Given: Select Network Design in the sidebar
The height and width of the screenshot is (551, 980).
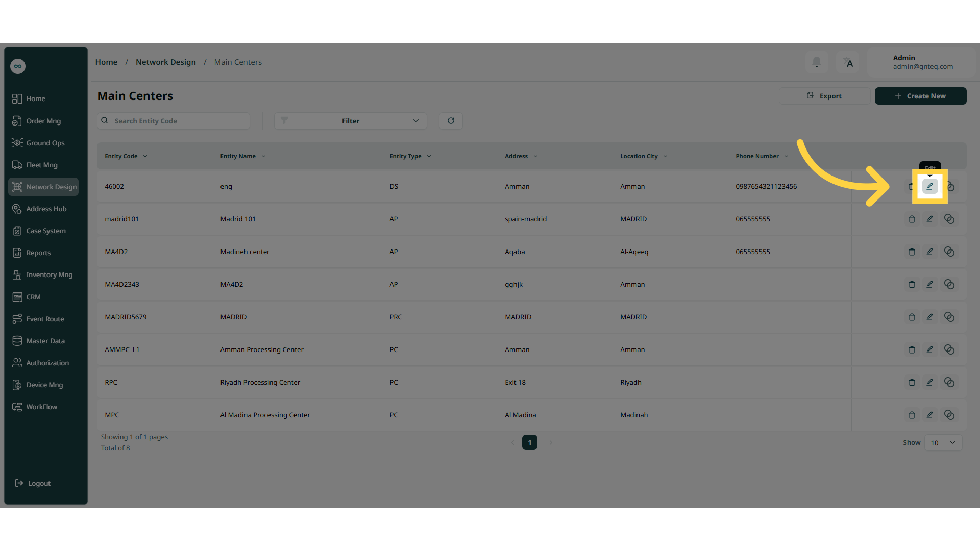Looking at the screenshot, I should 44,187.
